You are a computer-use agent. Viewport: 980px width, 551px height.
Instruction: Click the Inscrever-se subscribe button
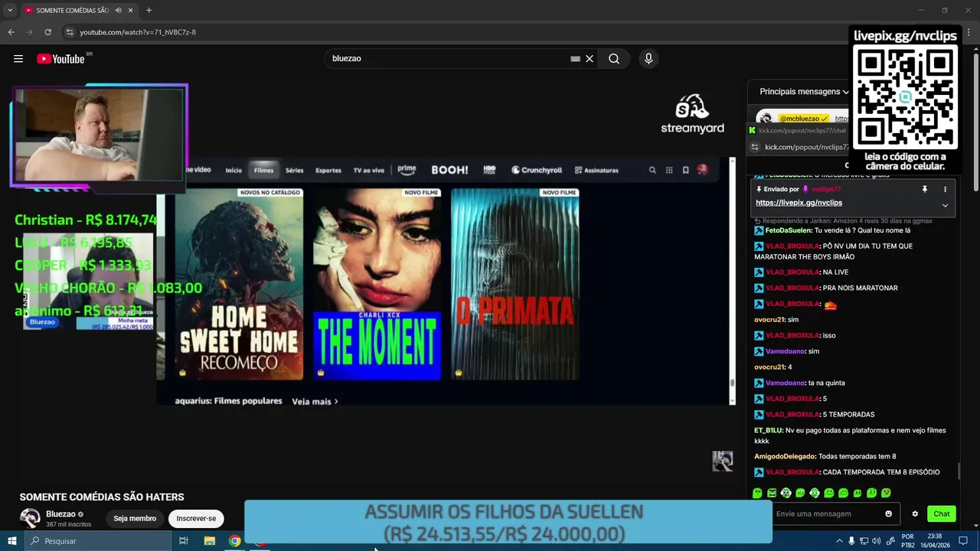tap(196, 518)
